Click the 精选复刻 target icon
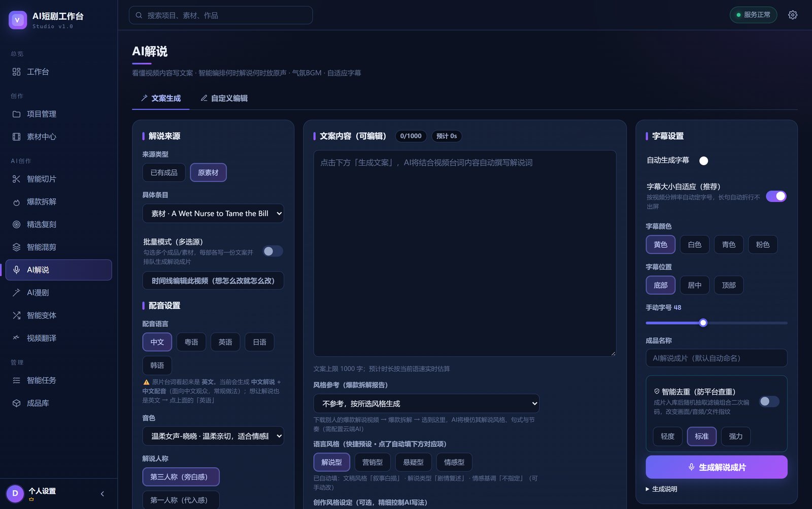812x509 pixels. [16, 225]
